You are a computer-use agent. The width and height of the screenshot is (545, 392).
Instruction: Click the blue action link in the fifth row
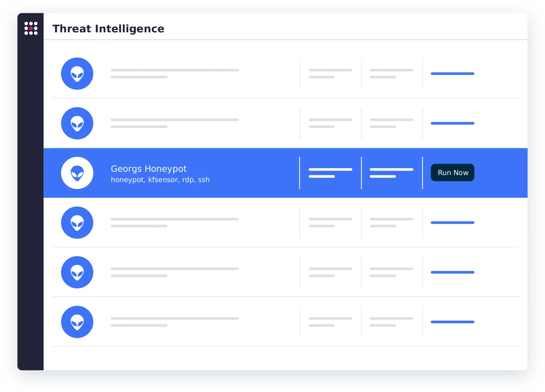[x=452, y=272]
